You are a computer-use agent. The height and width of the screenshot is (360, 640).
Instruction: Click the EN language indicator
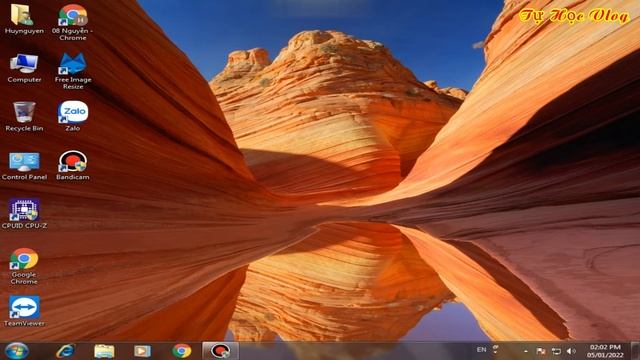(x=482, y=350)
